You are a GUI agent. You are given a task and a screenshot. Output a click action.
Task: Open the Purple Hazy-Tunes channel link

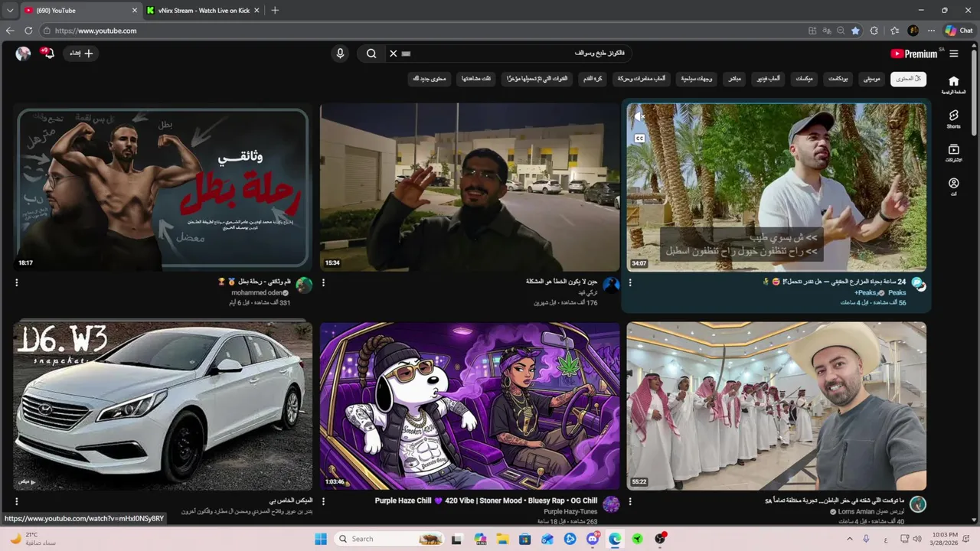click(570, 511)
